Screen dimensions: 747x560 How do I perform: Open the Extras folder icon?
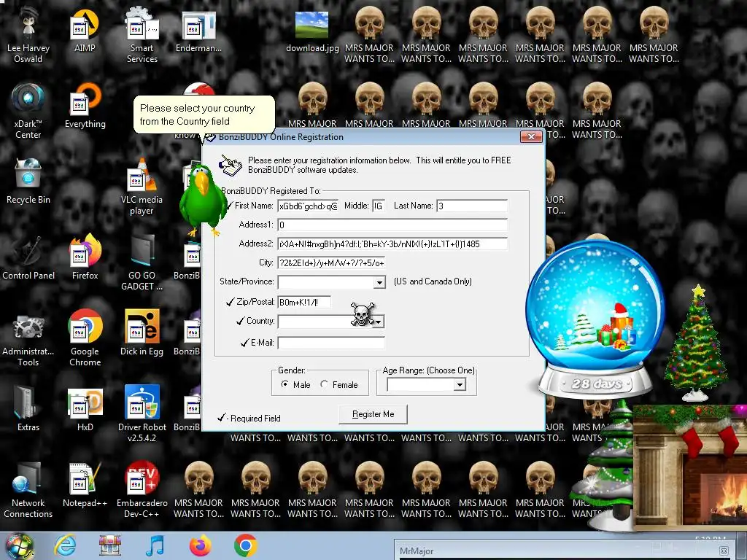(28, 408)
